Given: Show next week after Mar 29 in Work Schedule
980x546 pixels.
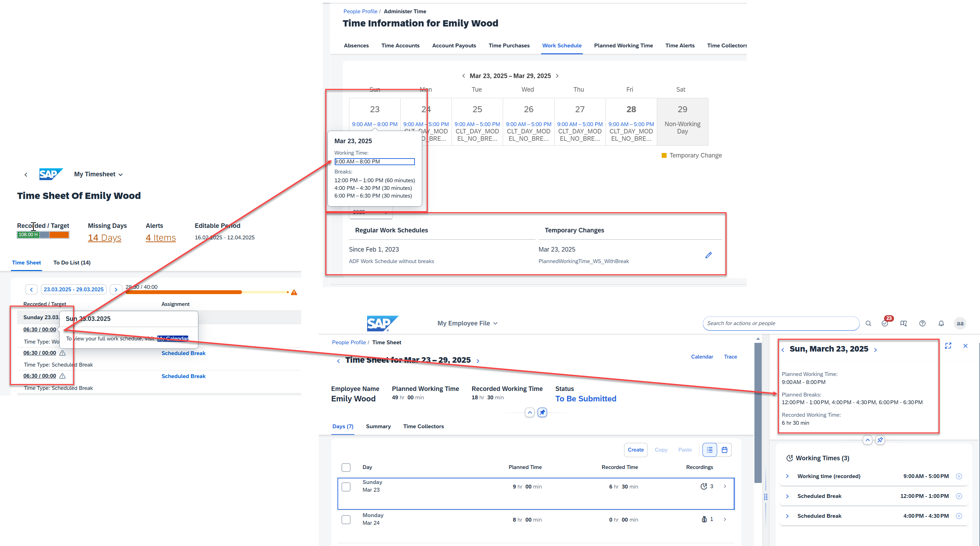Looking at the screenshot, I should pyautogui.click(x=557, y=76).
